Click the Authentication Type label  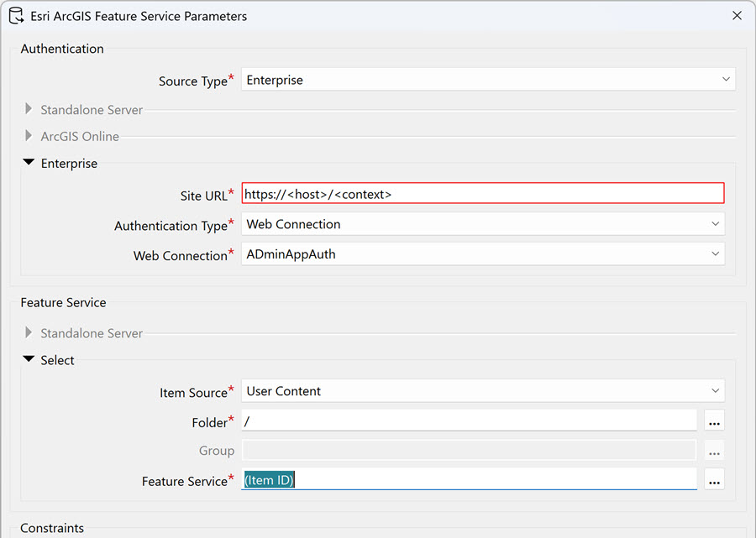(x=171, y=226)
